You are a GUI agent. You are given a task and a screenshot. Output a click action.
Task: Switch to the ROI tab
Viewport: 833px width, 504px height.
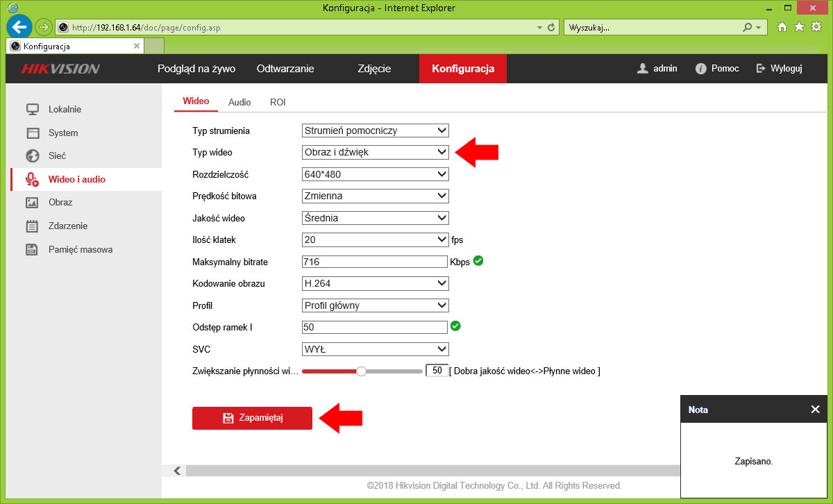coord(278,102)
